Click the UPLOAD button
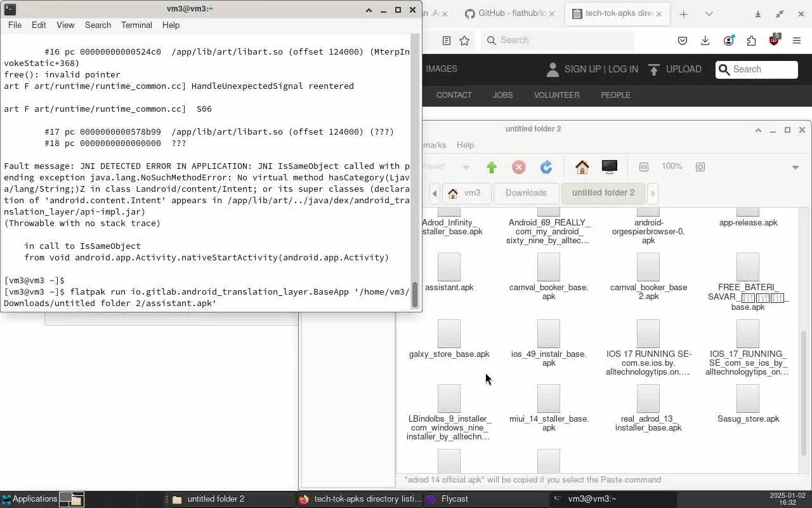The height and width of the screenshot is (508, 812). pyautogui.click(x=674, y=69)
